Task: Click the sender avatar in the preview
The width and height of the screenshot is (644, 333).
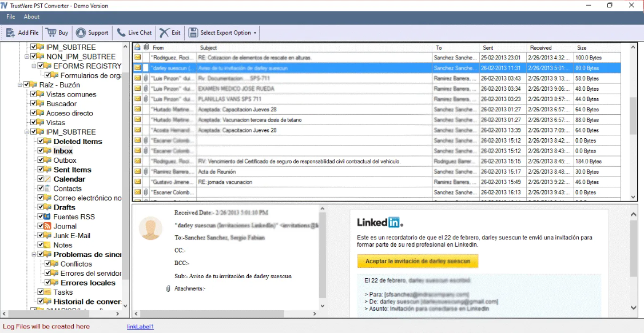Action: [150, 228]
